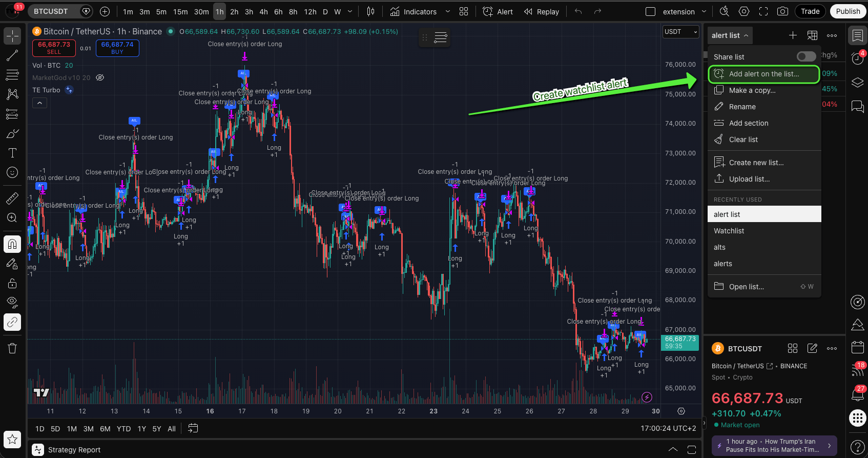Publish the chart idea
The width and height of the screenshot is (868, 458).
tap(848, 11)
